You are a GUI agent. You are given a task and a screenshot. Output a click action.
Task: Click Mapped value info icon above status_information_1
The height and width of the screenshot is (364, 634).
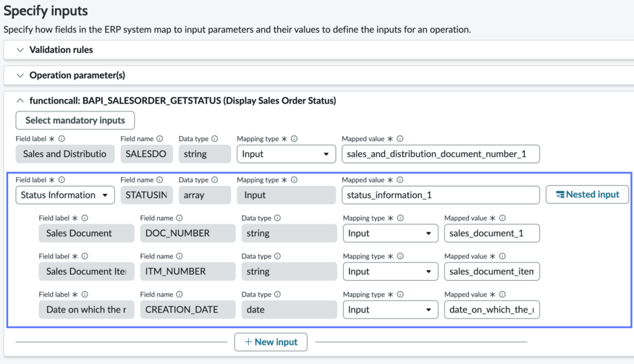pyautogui.click(x=400, y=180)
